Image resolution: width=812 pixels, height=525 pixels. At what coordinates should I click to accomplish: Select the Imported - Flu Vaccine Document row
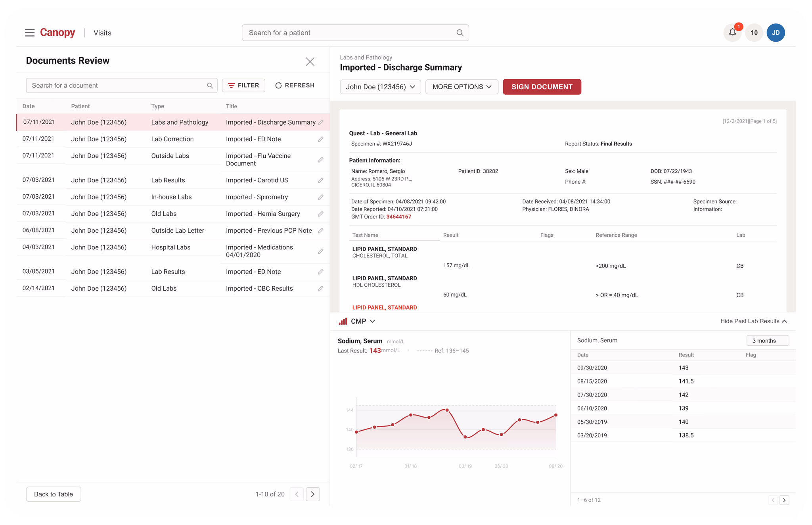click(173, 160)
